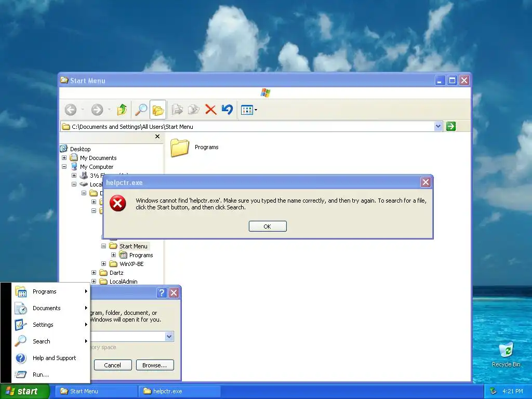Select Start Menu folder in tree
The width and height of the screenshot is (532, 399).
click(133, 246)
